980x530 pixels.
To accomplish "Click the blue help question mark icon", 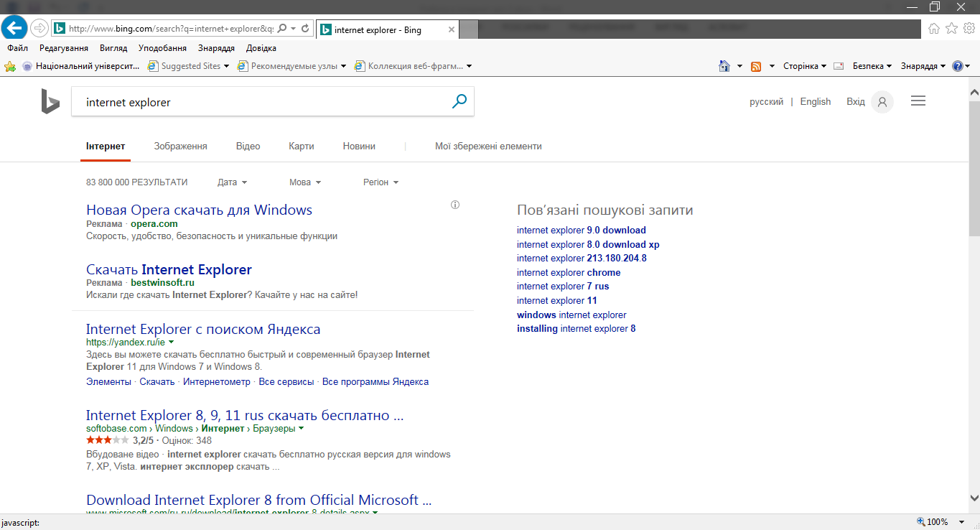I will (x=957, y=66).
